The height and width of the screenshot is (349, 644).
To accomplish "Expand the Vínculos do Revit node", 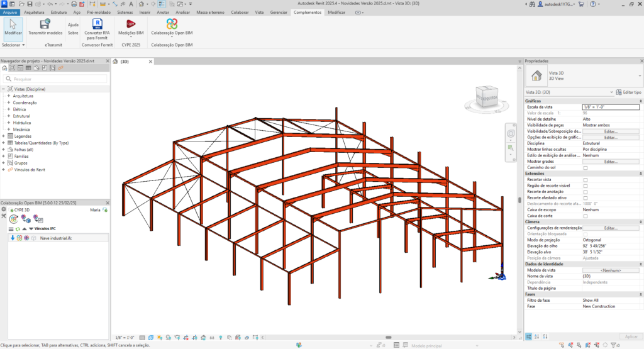I will pos(3,170).
